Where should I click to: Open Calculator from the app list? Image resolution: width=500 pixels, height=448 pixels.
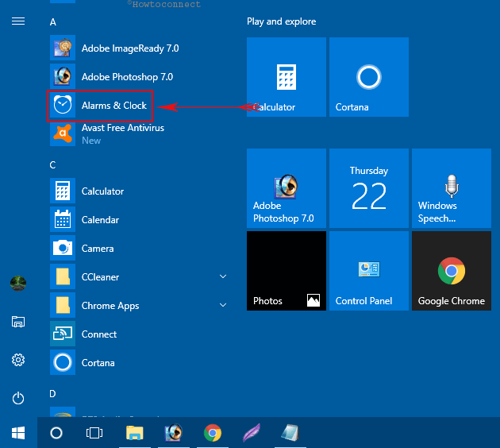click(x=139, y=191)
